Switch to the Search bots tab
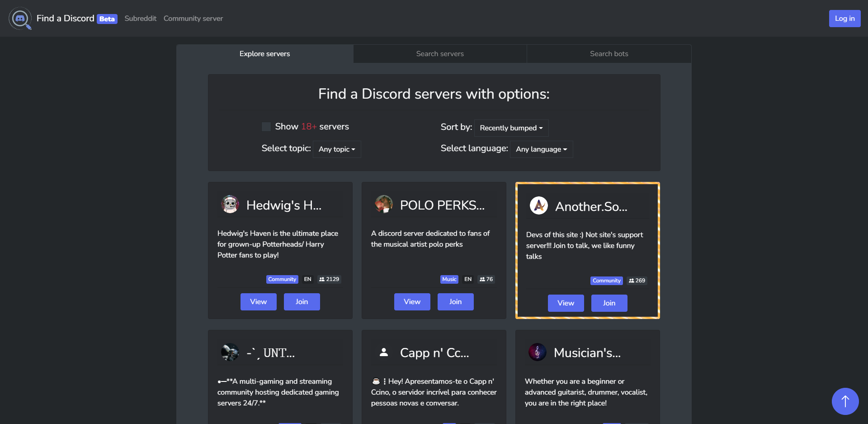Viewport: 868px width, 424px height. pyautogui.click(x=609, y=54)
